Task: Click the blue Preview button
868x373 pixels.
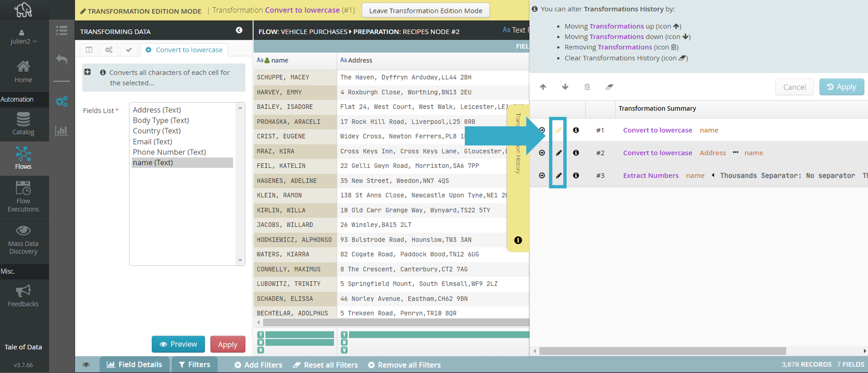Action: pos(178,344)
